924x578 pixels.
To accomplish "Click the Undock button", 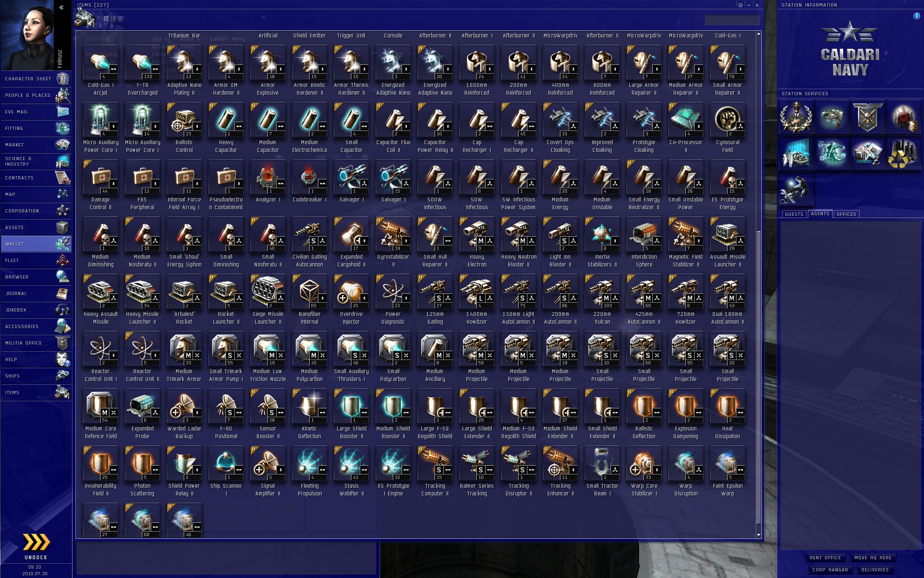I will pos(36,547).
